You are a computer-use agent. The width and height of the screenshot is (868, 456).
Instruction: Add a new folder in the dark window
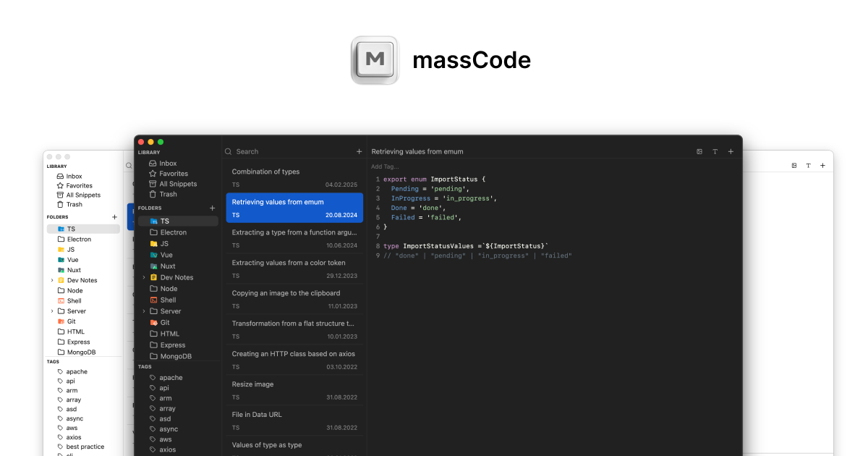(x=212, y=208)
